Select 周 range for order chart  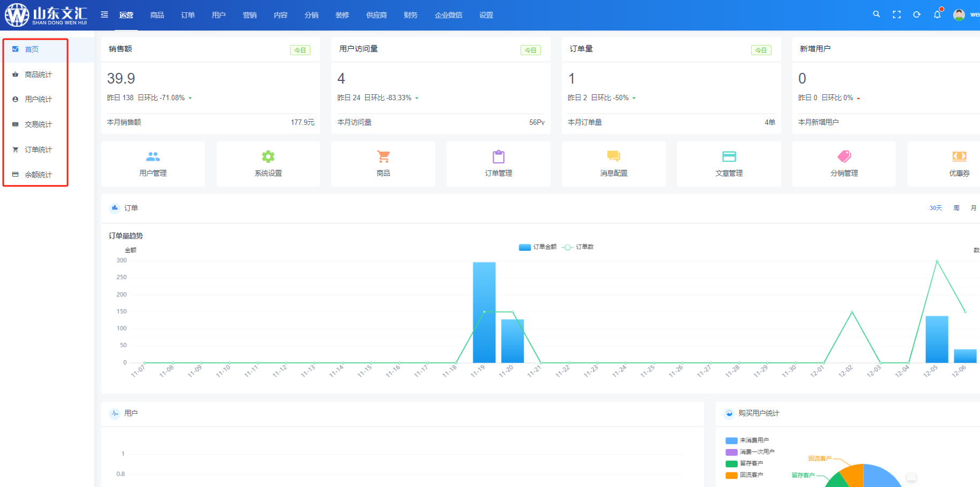tap(956, 208)
